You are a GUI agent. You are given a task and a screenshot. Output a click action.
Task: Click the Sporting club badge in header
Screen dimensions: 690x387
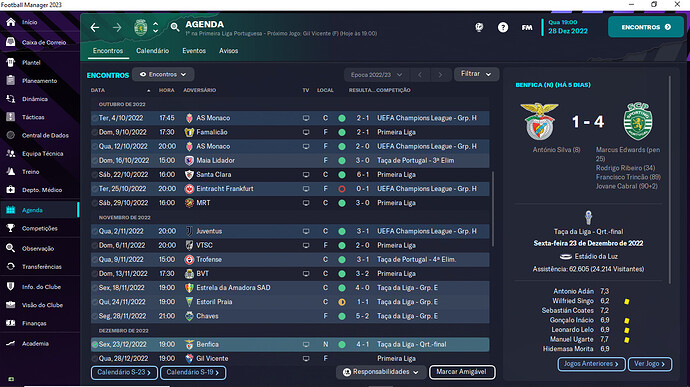pyautogui.click(x=140, y=27)
